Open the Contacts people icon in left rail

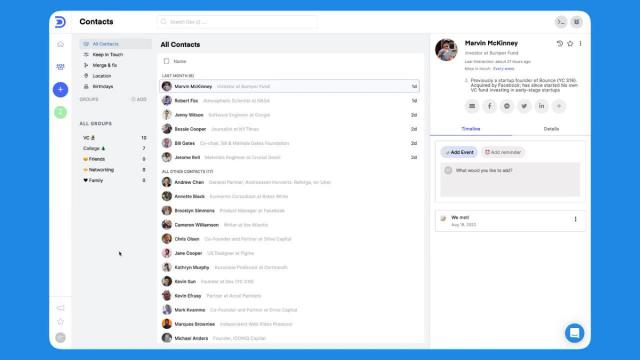coord(60,67)
